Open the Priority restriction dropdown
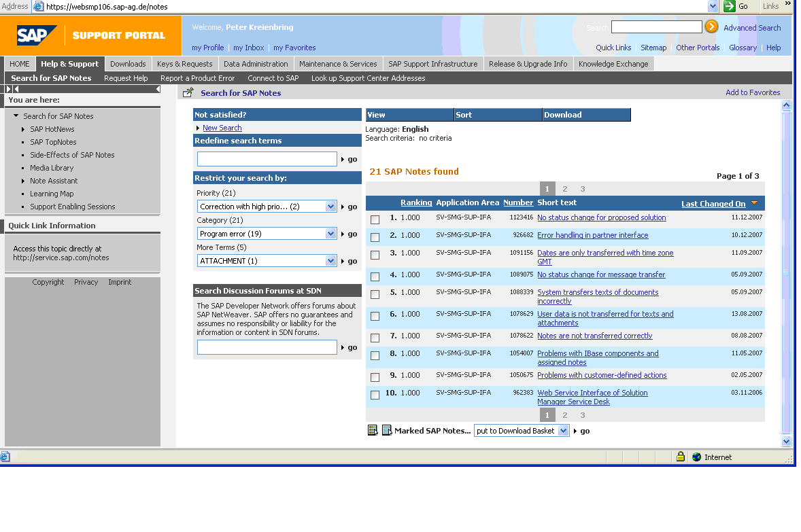The width and height of the screenshot is (801, 532). pos(331,207)
